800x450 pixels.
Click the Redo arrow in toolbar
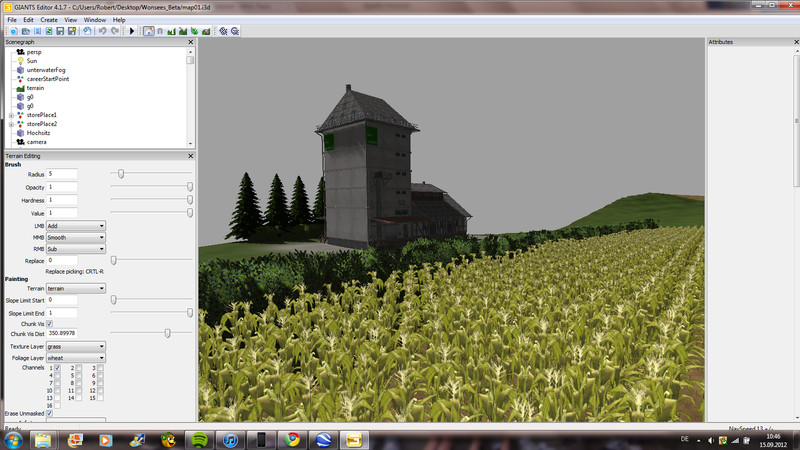click(115, 31)
